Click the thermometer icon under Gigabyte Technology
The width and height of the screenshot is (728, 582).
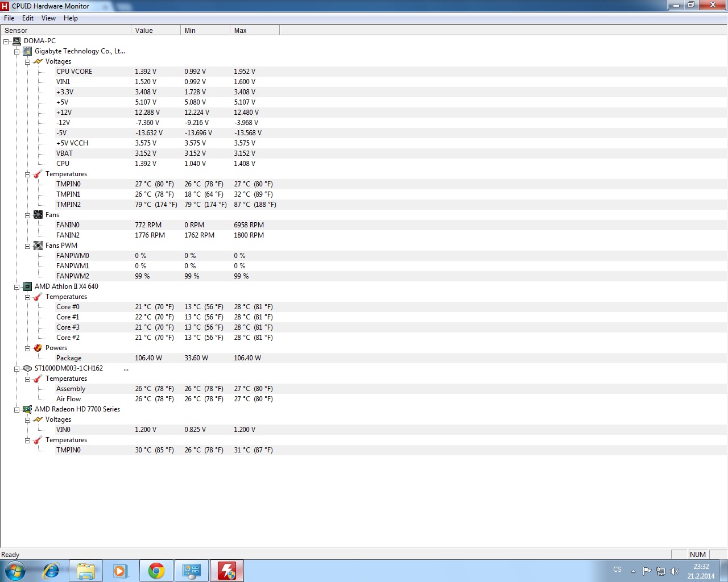38,174
